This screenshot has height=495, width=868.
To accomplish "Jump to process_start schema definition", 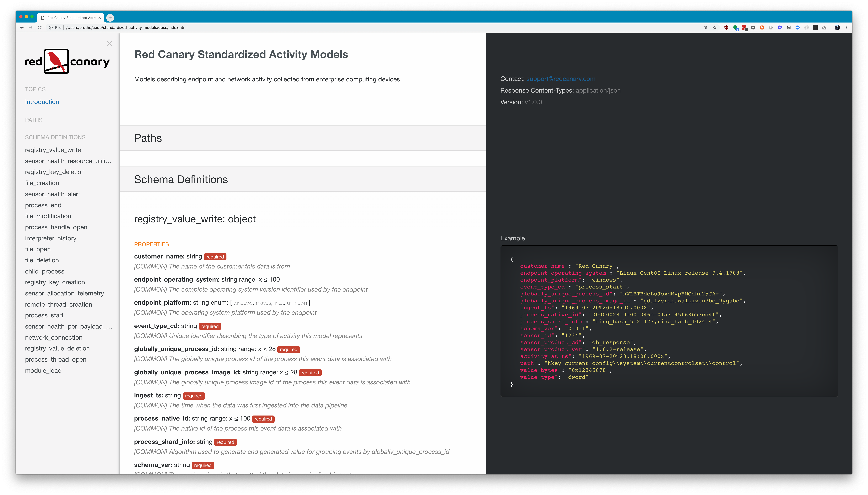I will [44, 315].
